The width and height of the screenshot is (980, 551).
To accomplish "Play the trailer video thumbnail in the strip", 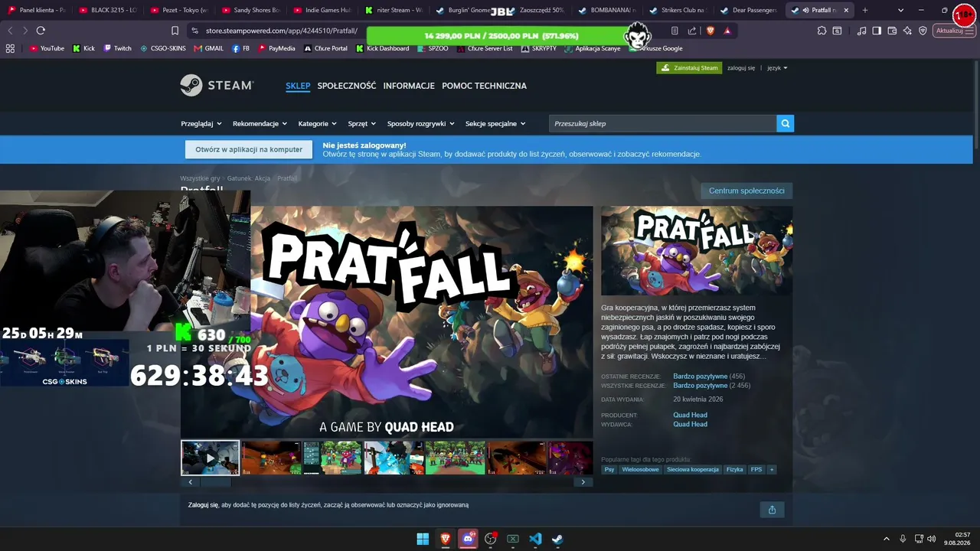I will click(211, 458).
